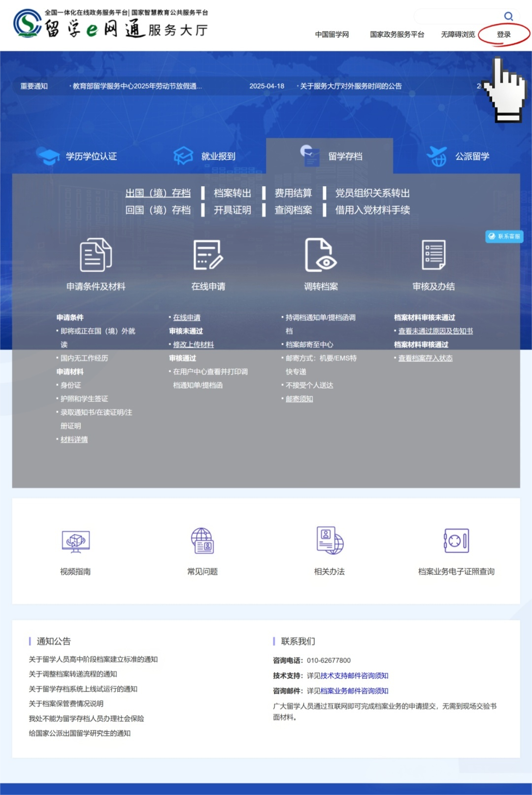Select 无障碍浏览 in the top navigation
This screenshot has width=532, height=795.
[x=458, y=34]
